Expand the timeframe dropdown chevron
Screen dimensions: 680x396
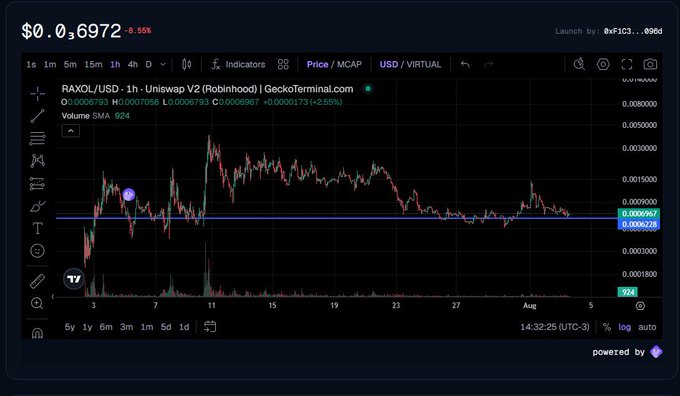[163, 65]
